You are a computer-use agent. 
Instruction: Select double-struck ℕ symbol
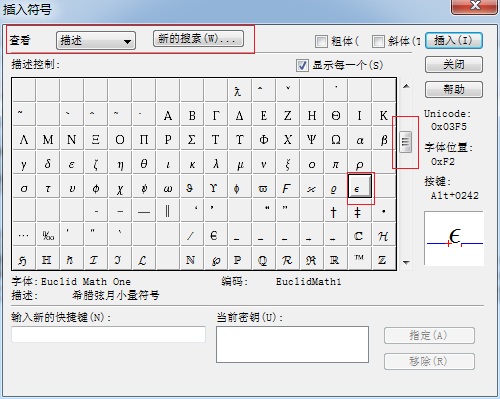tap(191, 259)
